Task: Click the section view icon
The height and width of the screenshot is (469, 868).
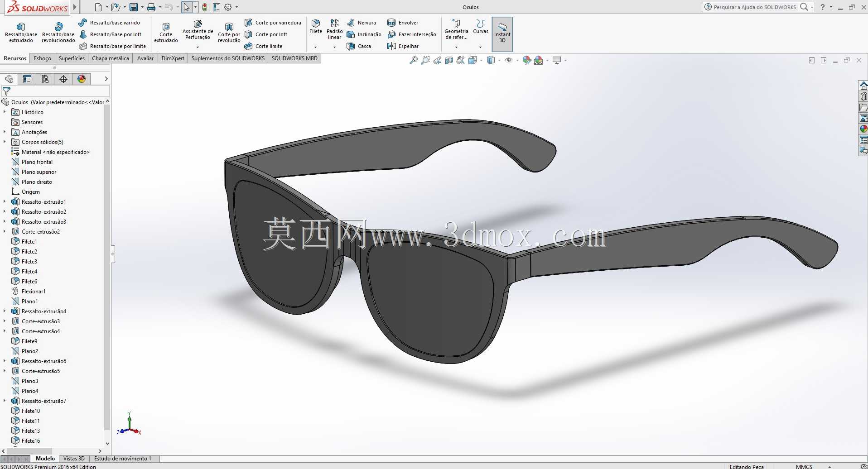Action: pos(449,60)
